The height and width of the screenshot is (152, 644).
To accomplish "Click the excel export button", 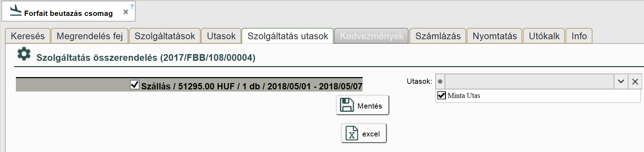I will [x=364, y=133].
